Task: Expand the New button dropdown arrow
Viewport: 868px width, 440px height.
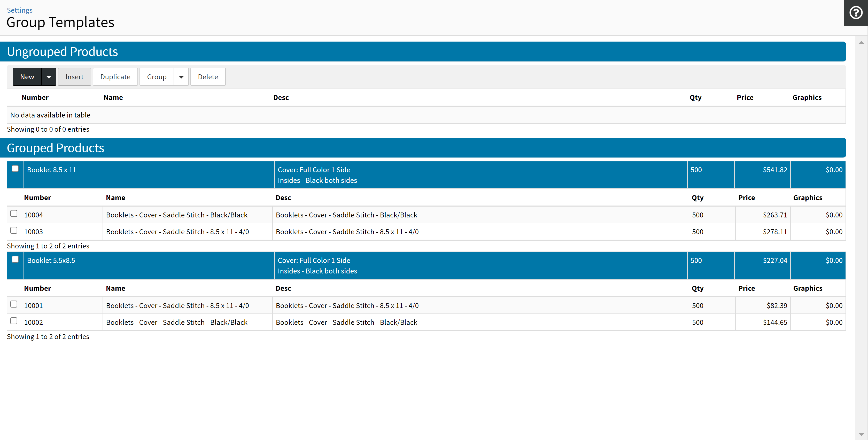Action: [49, 77]
